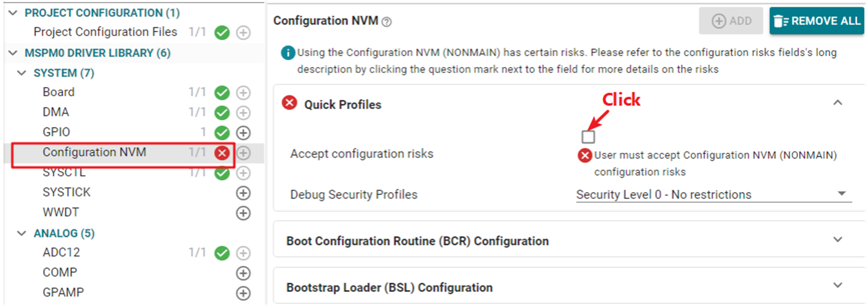Screen dimensions: 868x306
Task: Add a GPIO instance with plus icon
Action: tap(243, 133)
